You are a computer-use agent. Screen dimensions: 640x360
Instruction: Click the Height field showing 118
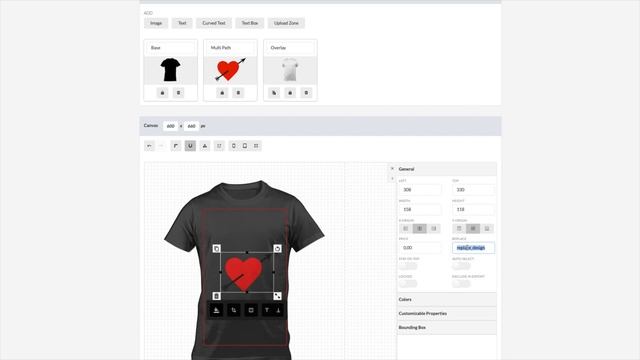tap(473, 209)
